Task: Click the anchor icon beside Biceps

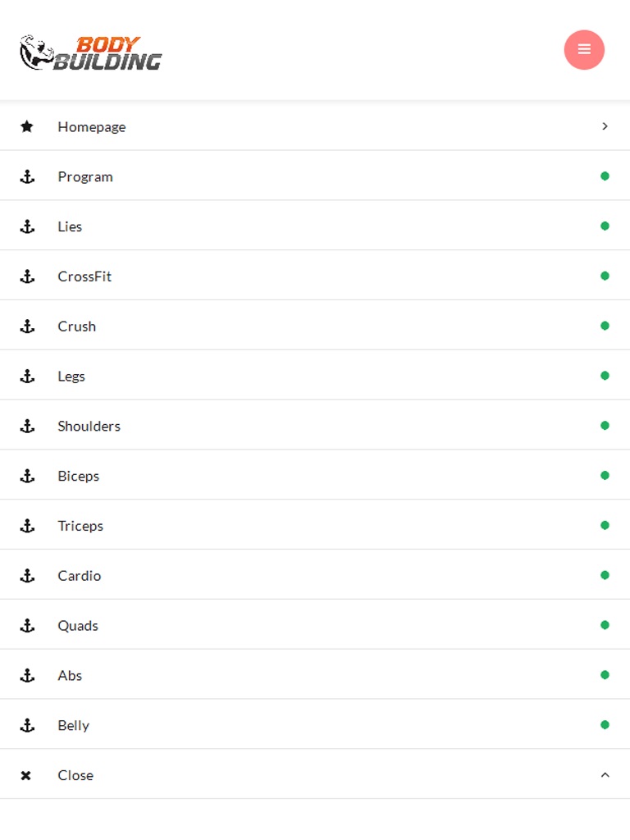Action: [27, 476]
